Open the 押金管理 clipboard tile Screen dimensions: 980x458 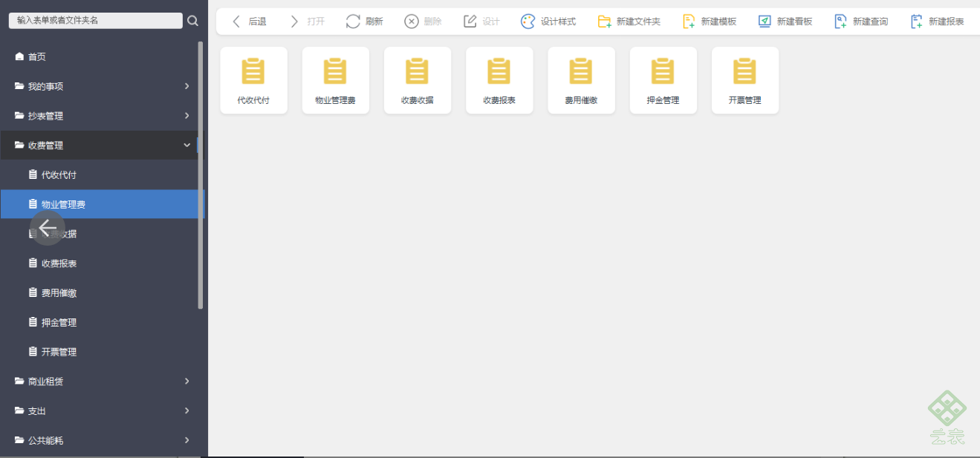coord(663,80)
